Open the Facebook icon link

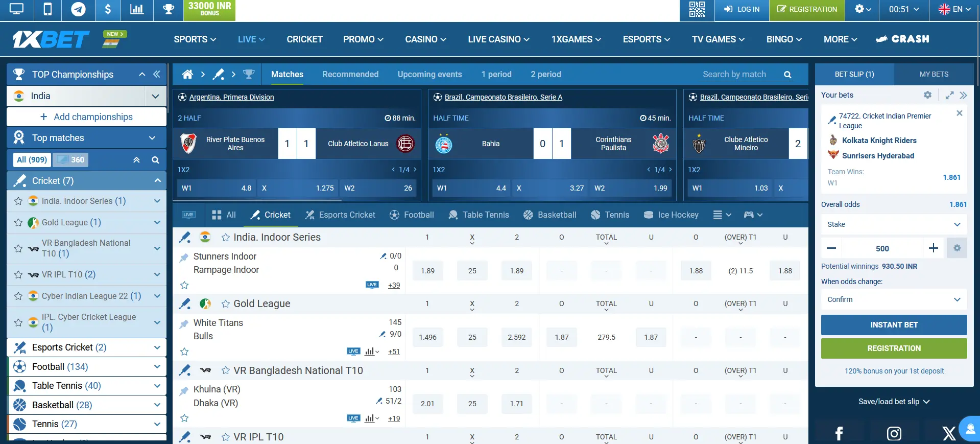point(839,433)
